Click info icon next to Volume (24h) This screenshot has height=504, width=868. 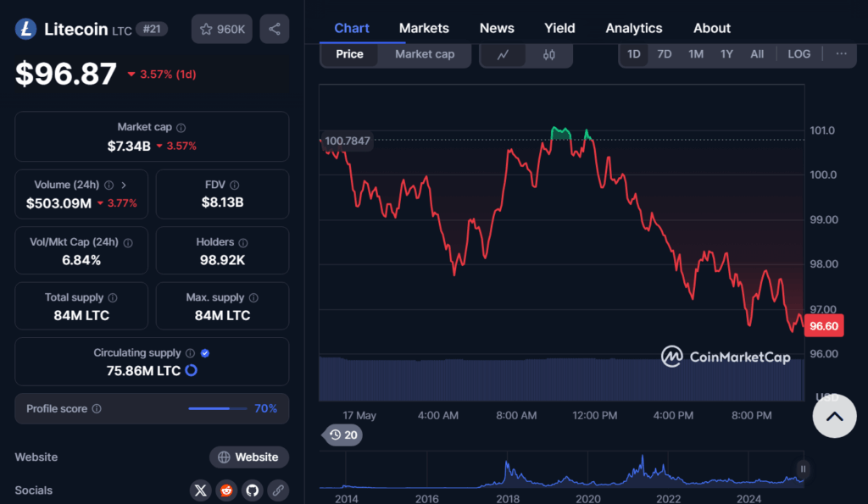(x=109, y=185)
